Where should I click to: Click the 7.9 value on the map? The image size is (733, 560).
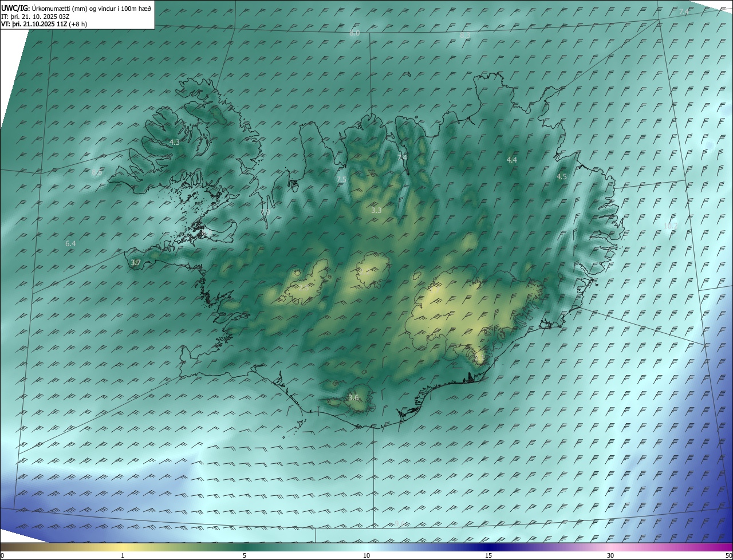[265, 212]
